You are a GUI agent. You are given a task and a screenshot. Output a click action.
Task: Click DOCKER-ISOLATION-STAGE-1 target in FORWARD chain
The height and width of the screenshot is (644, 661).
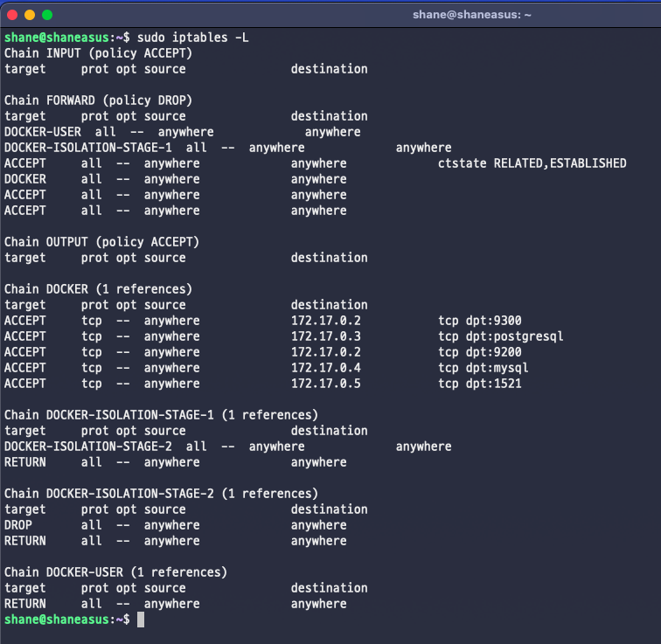click(x=88, y=148)
